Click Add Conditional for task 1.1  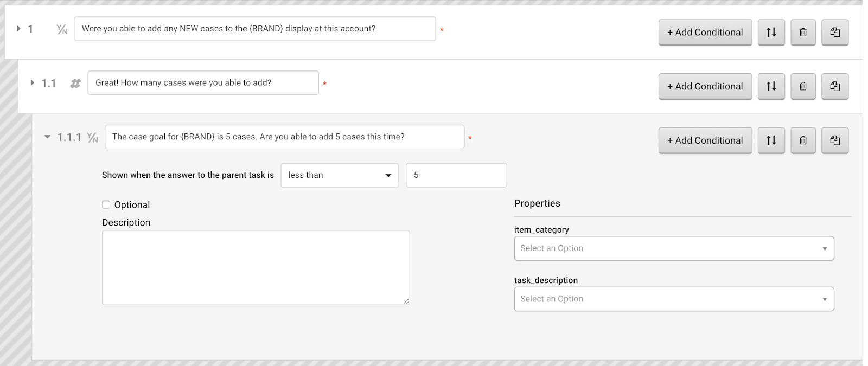(x=705, y=86)
